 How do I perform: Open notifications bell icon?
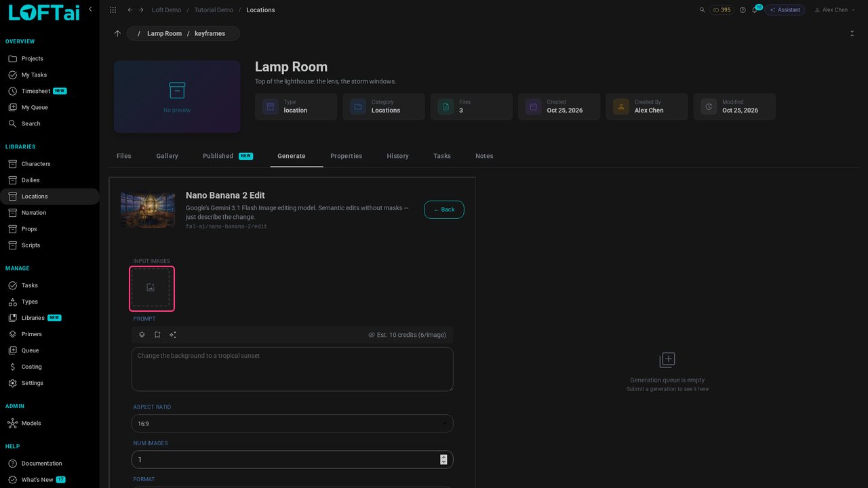click(755, 10)
